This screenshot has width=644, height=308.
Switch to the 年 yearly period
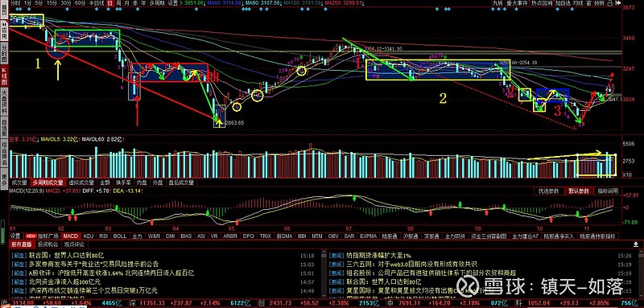coord(143,3)
